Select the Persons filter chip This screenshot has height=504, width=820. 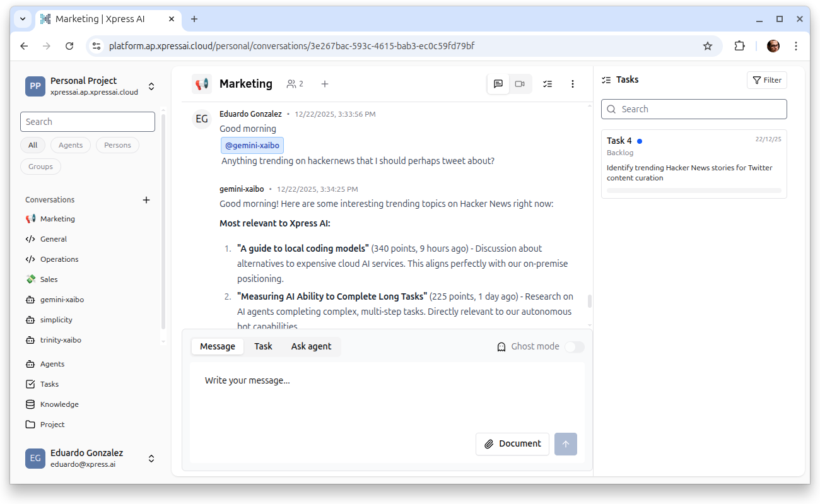(117, 145)
